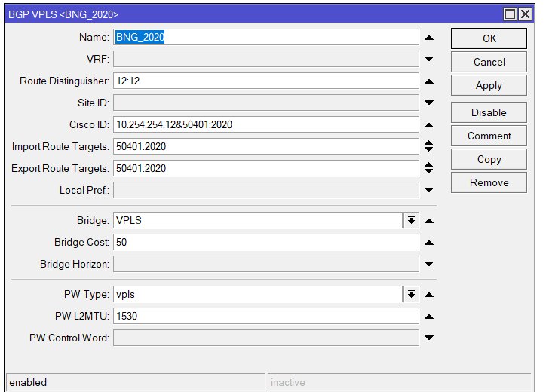
Task: Click Import Route Targets up/down stepper
Action: point(429,146)
